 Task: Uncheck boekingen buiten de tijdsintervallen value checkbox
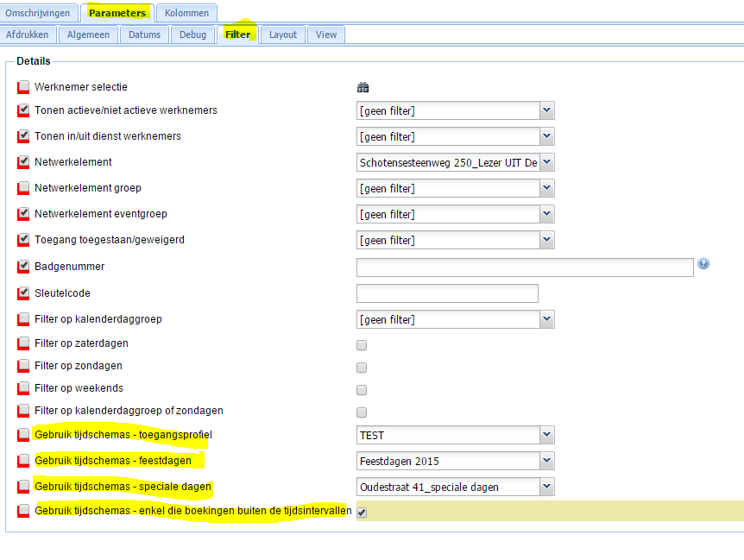(x=362, y=513)
